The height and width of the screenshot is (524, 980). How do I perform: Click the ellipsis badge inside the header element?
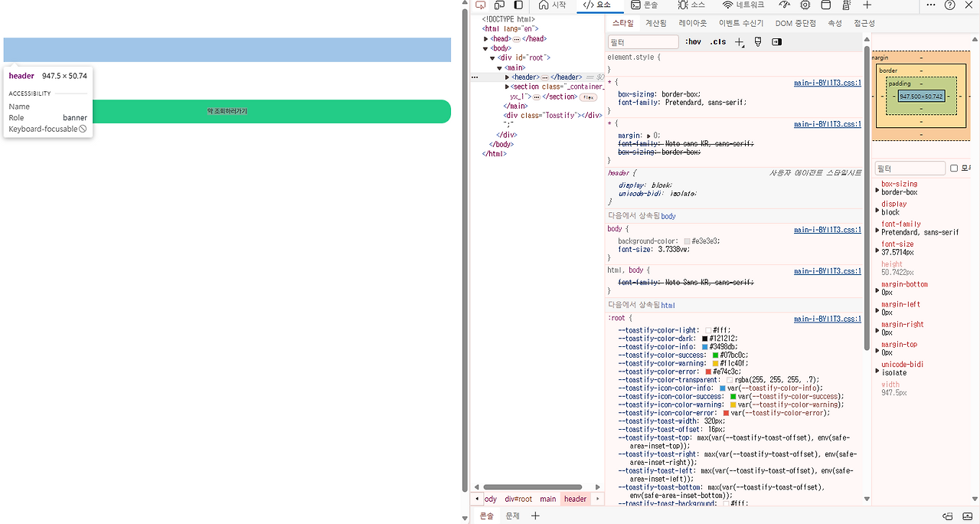point(545,77)
